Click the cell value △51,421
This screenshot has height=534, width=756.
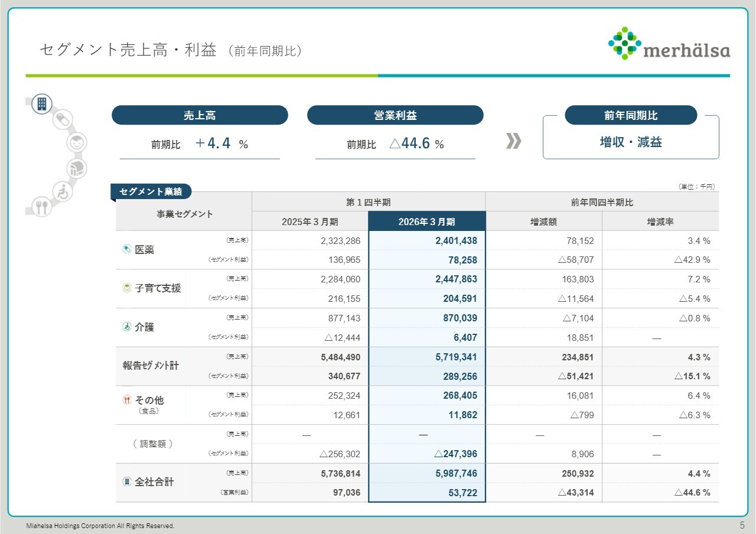(575, 376)
